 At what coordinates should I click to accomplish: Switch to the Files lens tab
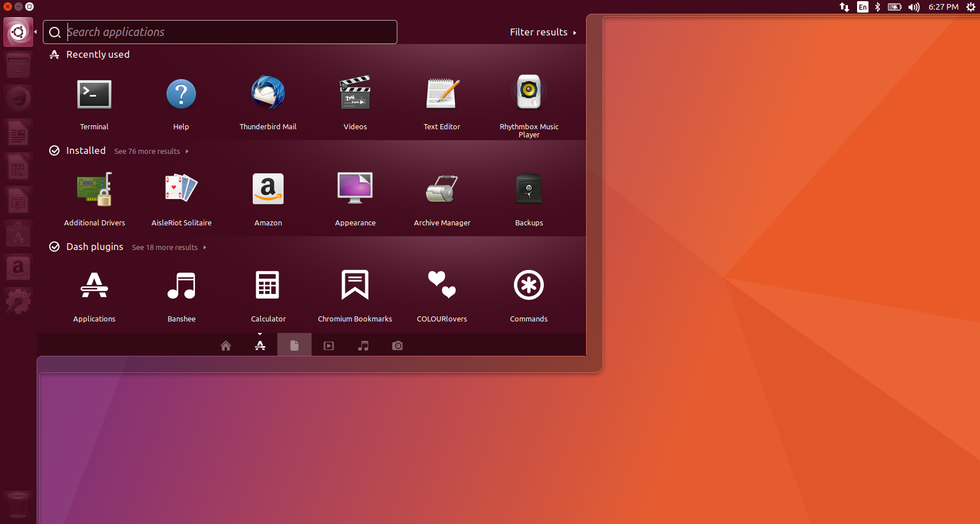click(x=294, y=346)
